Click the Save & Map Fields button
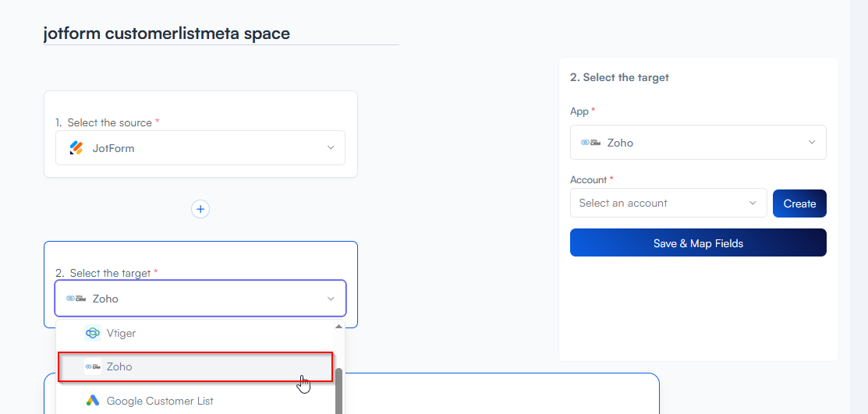The height and width of the screenshot is (414, 868). [x=698, y=243]
